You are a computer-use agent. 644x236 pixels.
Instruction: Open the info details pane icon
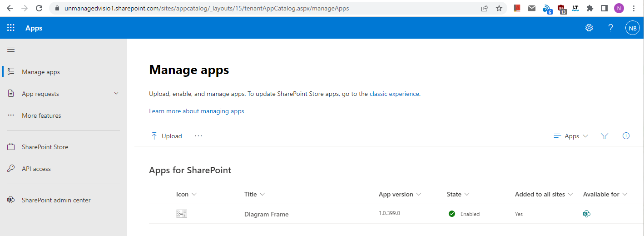(626, 136)
